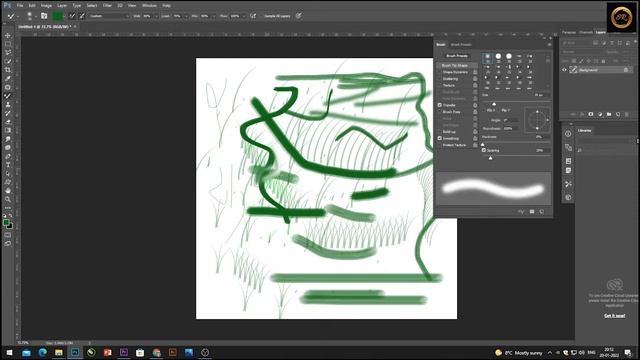Uncheck the Transfer checkbox in Brush panel

tap(440, 105)
